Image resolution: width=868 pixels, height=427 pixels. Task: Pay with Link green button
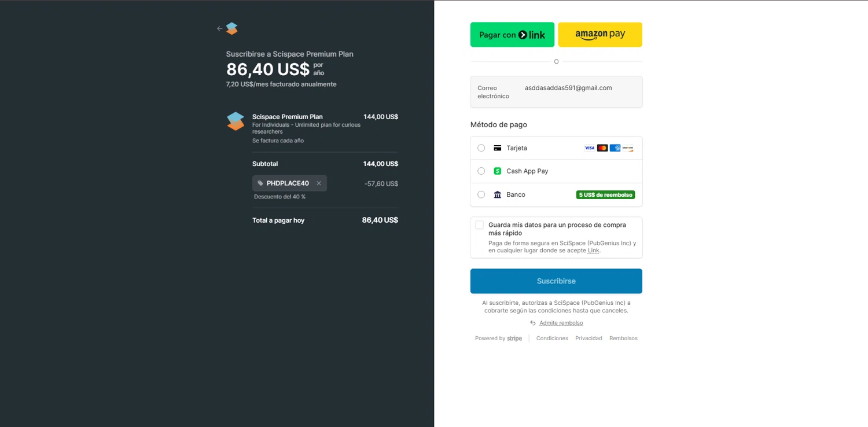tap(512, 35)
